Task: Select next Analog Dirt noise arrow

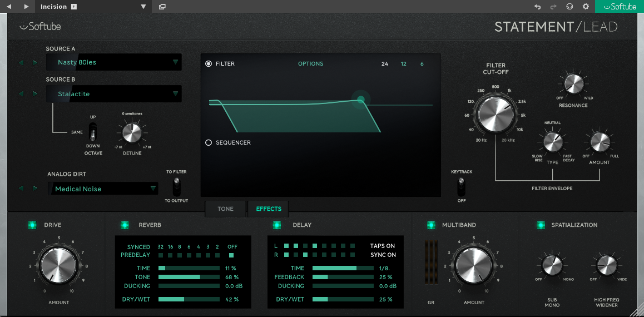Action: coord(34,189)
